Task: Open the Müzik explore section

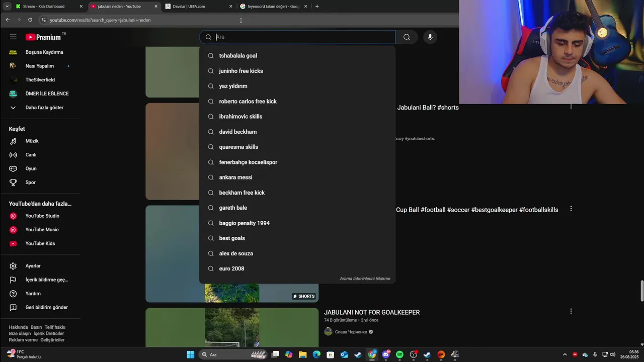Action: 40,141
